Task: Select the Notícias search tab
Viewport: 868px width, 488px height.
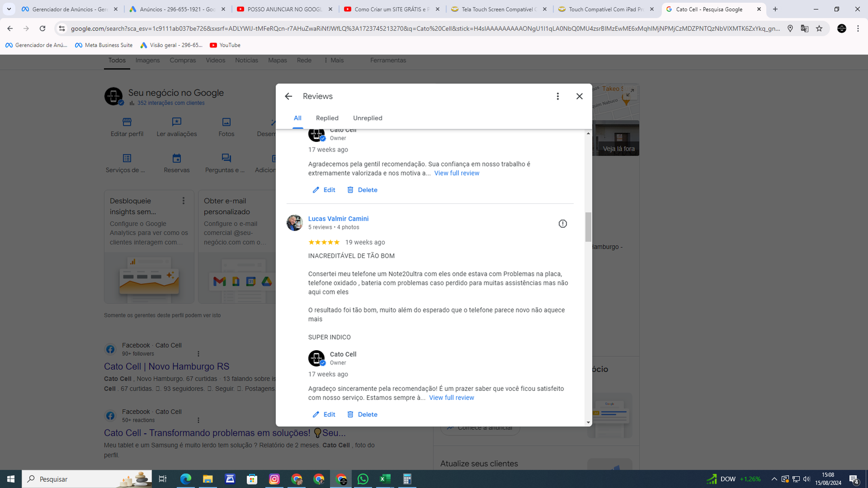Action: pyautogui.click(x=246, y=60)
